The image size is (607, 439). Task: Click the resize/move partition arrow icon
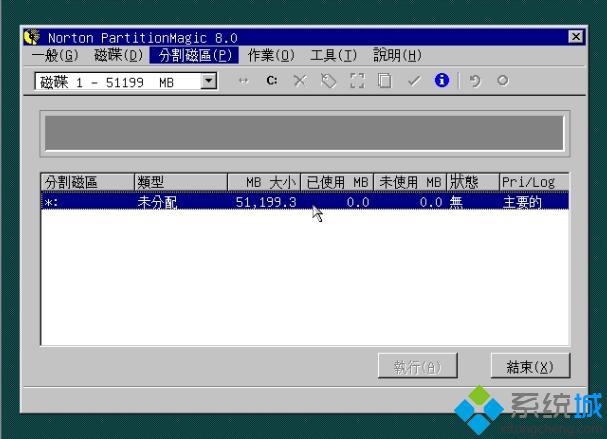(243, 81)
